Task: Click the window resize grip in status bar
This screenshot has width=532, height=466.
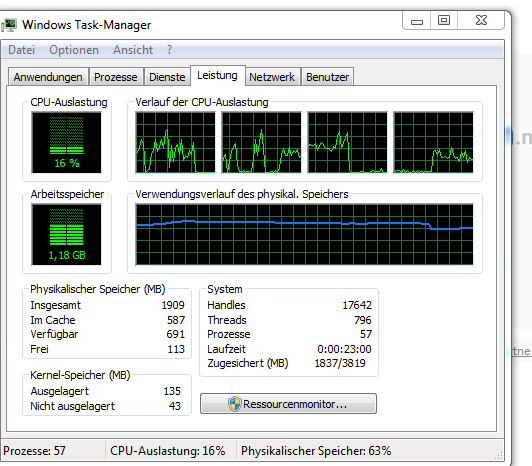Action: [498, 455]
